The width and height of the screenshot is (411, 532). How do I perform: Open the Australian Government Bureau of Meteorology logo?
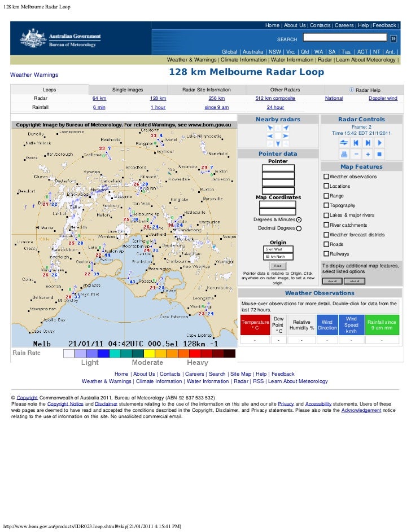(60, 39)
